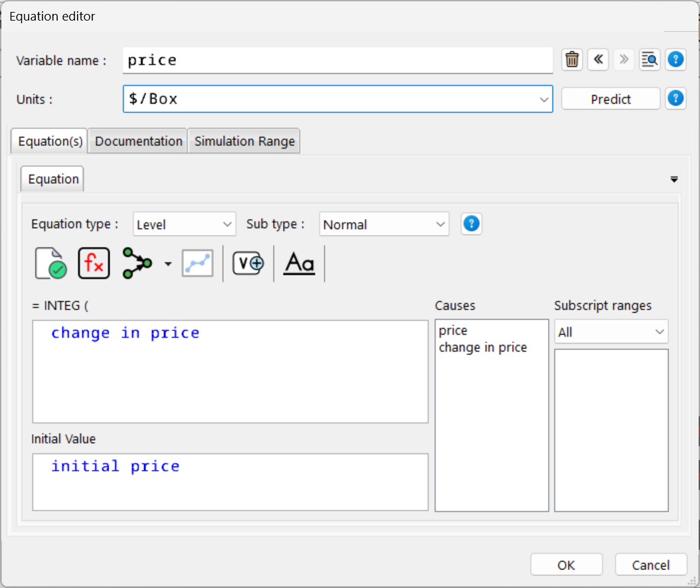
Task: Go to previous variable with « icon
Action: (x=598, y=60)
